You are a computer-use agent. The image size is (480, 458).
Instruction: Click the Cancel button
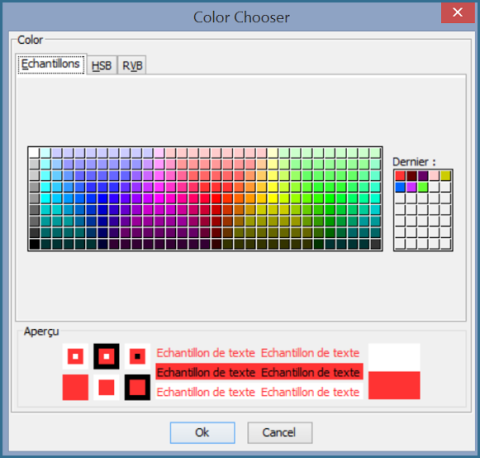(x=280, y=433)
